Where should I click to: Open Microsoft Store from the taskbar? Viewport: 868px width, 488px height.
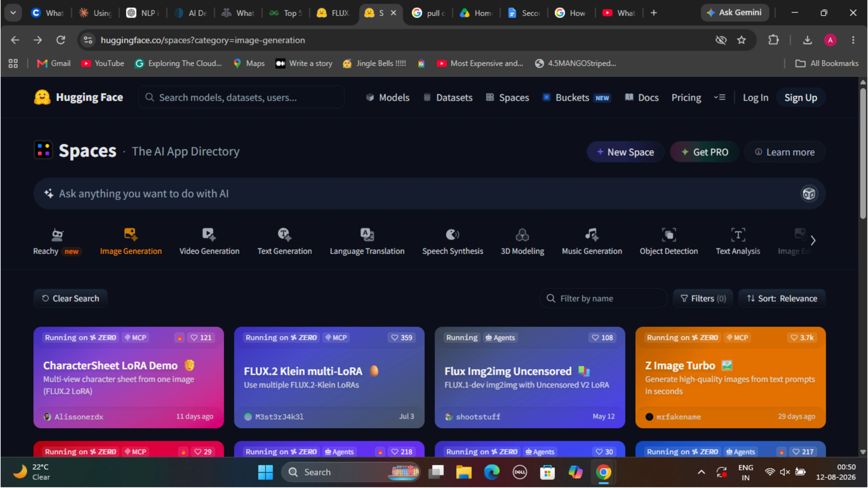coord(547,472)
